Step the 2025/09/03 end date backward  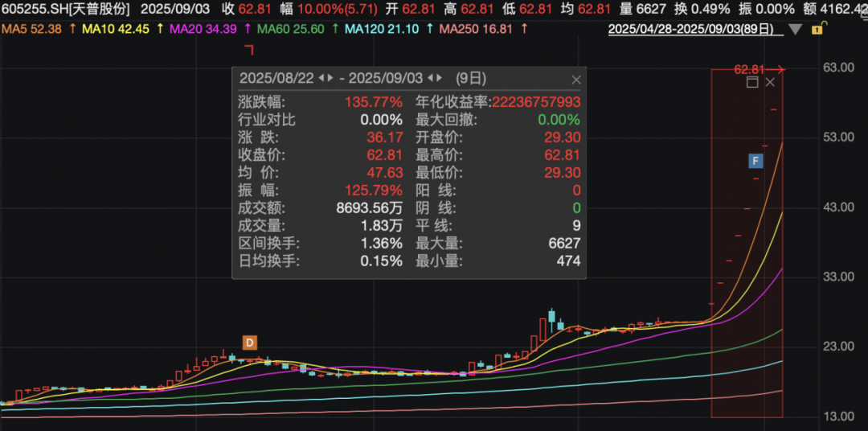pos(432,79)
